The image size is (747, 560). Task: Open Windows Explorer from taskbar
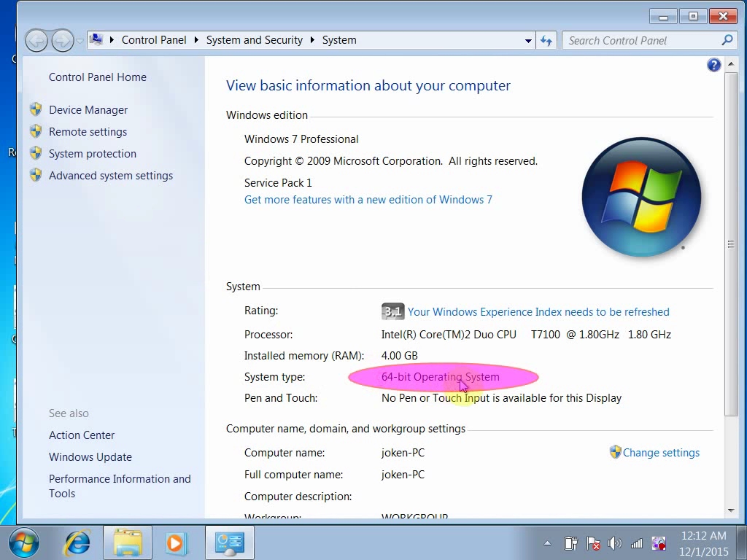click(x=128, y=542)
